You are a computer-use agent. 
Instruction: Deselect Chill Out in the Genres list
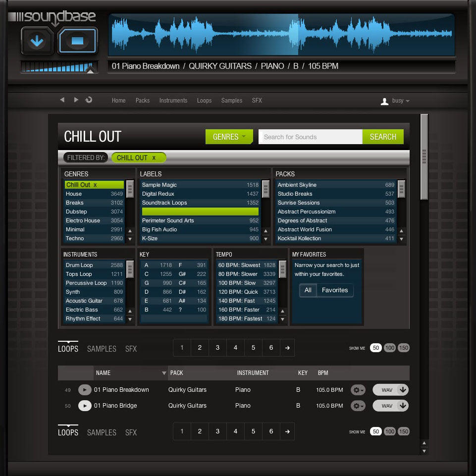[x=94, y=185]
